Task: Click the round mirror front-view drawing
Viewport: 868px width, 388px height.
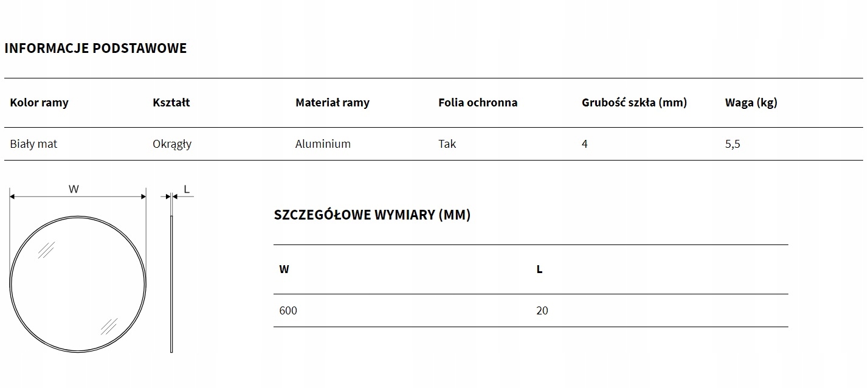Action: (78, 284)
